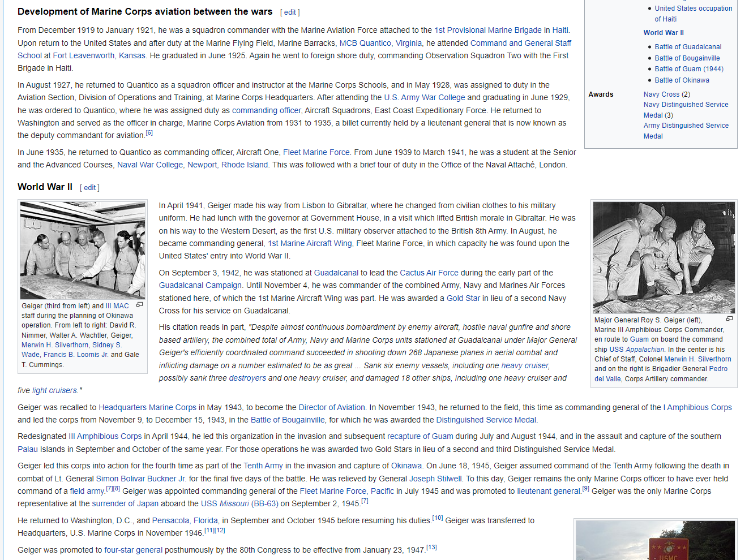Open the Cactus Air Force article

point(429,273)
